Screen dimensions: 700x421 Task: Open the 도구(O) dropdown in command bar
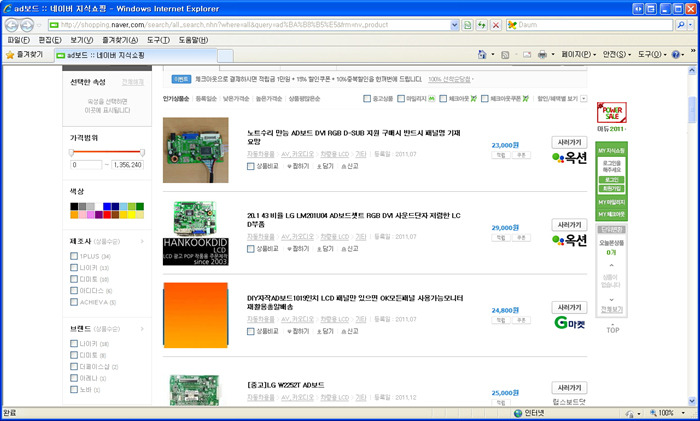click(652, 54)
